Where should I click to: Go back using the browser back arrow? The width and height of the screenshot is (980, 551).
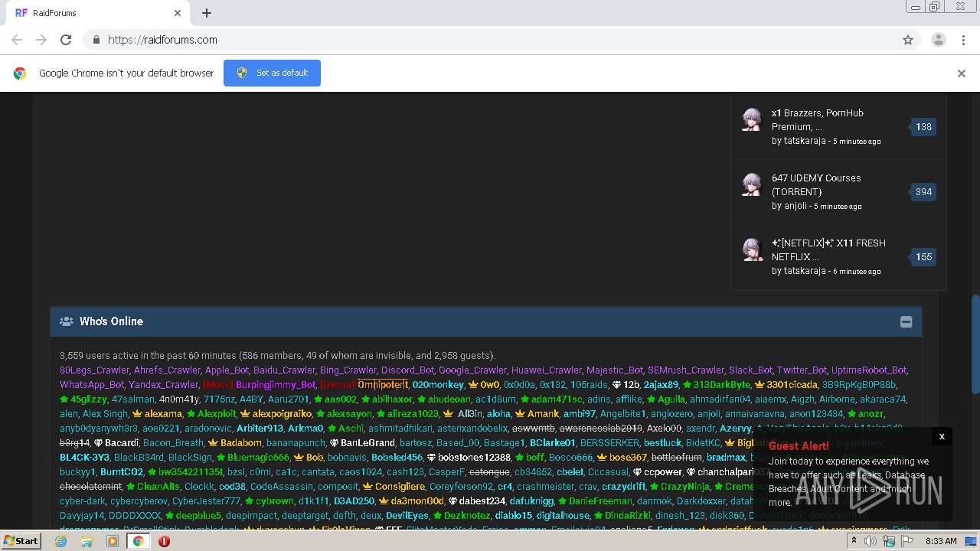coord(17,40)
